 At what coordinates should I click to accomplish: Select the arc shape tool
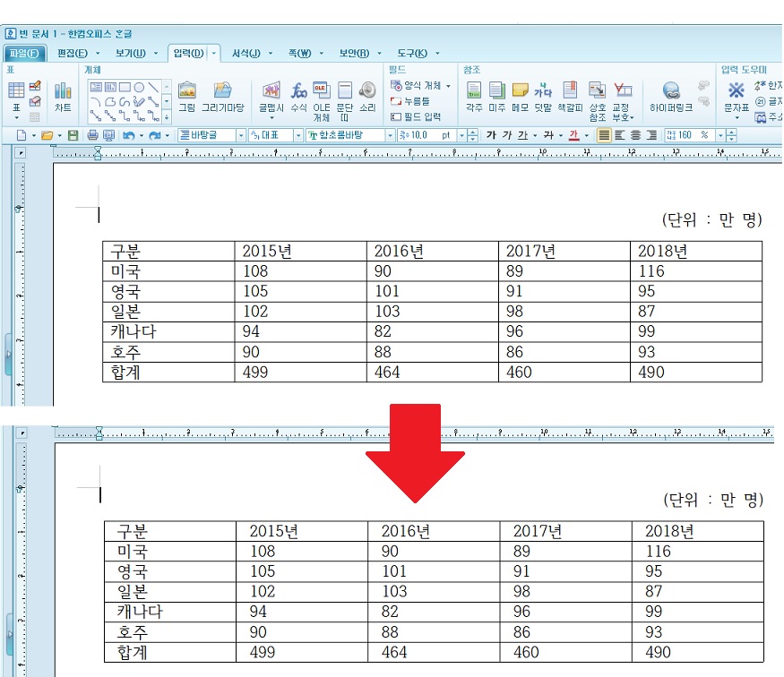[x=96, y=102]
